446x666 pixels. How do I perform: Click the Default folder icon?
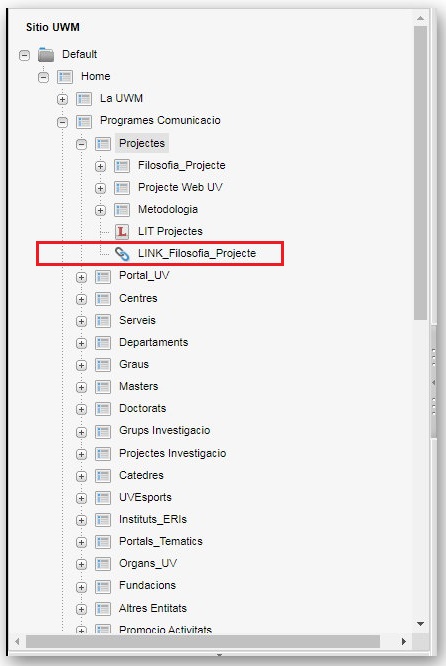(46, 54)
